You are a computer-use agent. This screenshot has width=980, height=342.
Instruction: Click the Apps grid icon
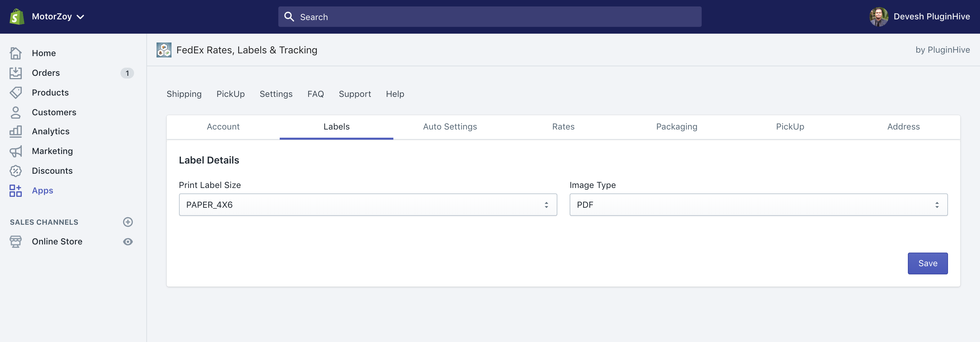pyautogui.click(x=16, y=191)
